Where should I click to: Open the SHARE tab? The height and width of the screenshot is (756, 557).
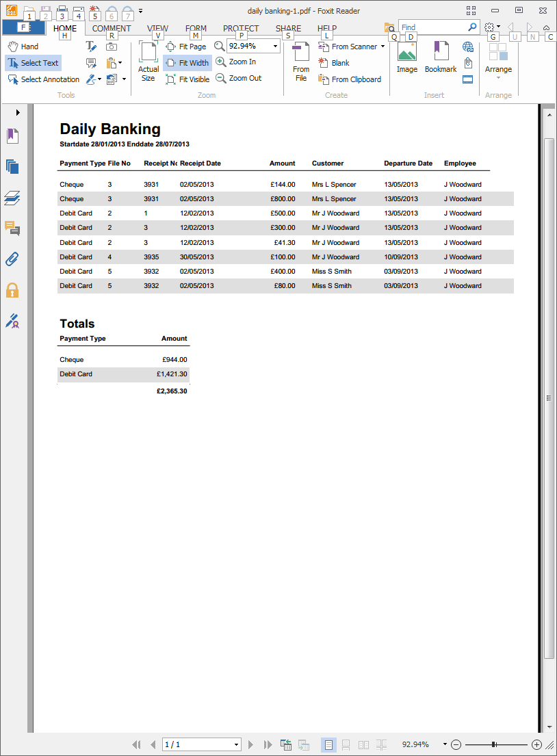click(x=288, y=29)
